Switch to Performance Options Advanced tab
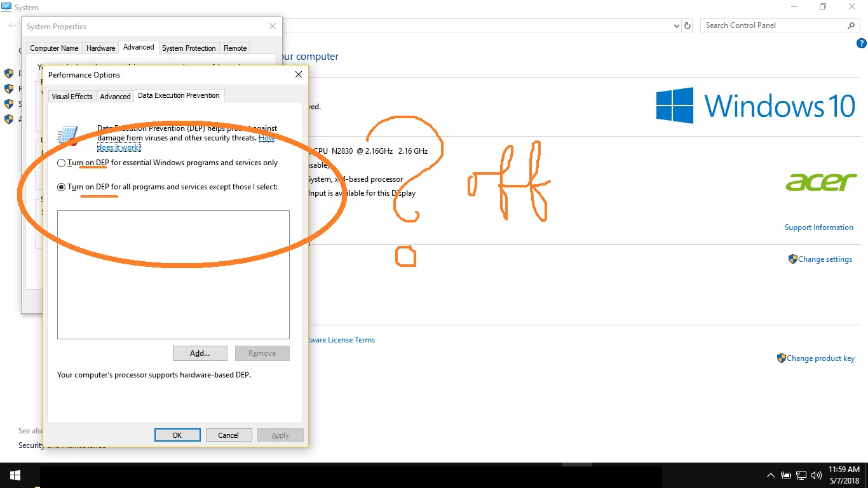The width and height of the screenshot is (868, 488). (x=115, y=97)
